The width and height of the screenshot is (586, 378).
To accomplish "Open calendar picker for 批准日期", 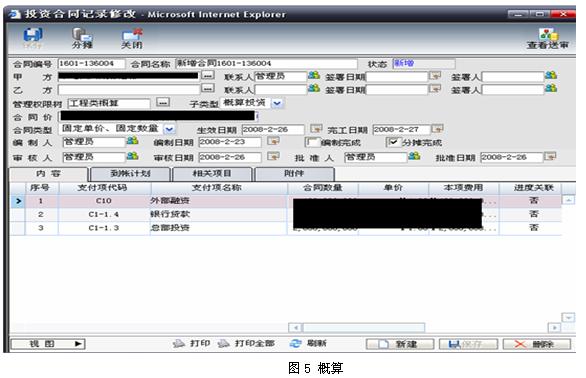I will 550,156.
